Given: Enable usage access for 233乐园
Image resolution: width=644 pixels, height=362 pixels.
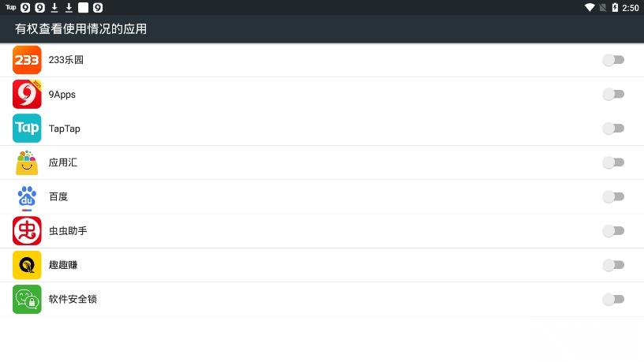Looking at the screenshot, I should coord(613,60).
